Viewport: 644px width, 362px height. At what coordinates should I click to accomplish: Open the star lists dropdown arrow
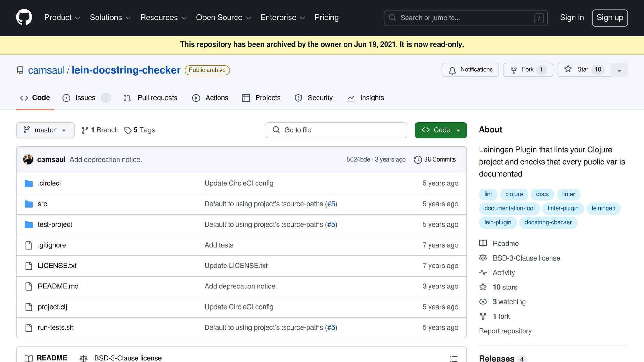click(619, 70)
